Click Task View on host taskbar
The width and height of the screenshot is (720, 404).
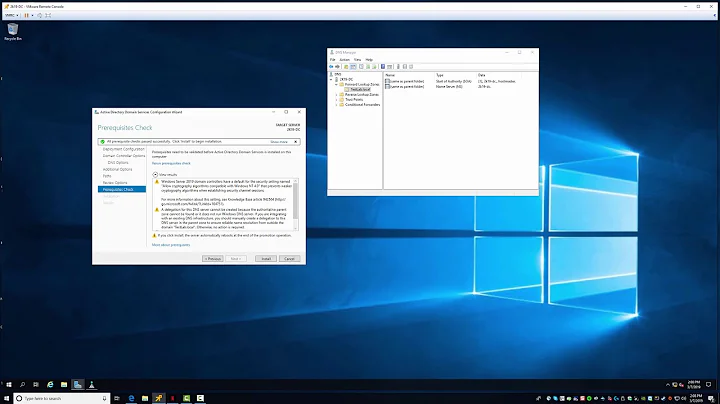pyautogui.click(x=117, y=398)
